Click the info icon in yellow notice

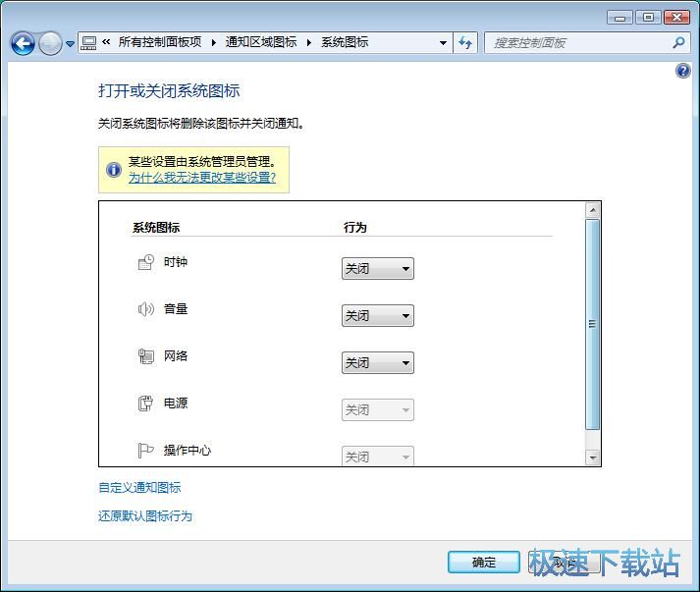pyautogui.click(x=114, y=170)
